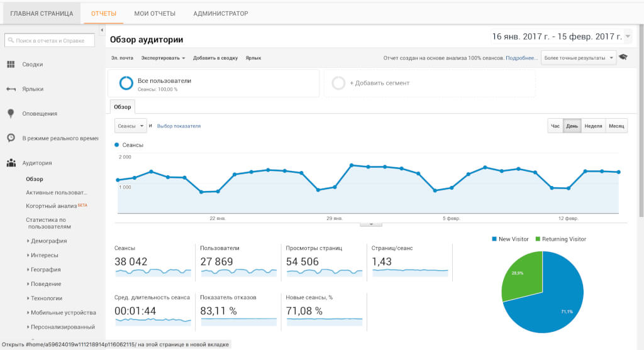Click the report search input field
Viewport: 644px width, 350px height.
53,41
